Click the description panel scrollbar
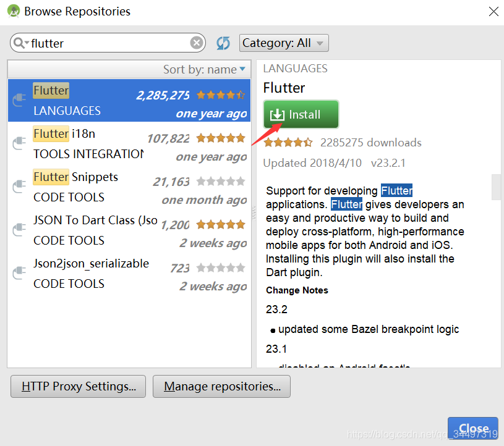Screen dimensions: 504x446 [496, 187]
